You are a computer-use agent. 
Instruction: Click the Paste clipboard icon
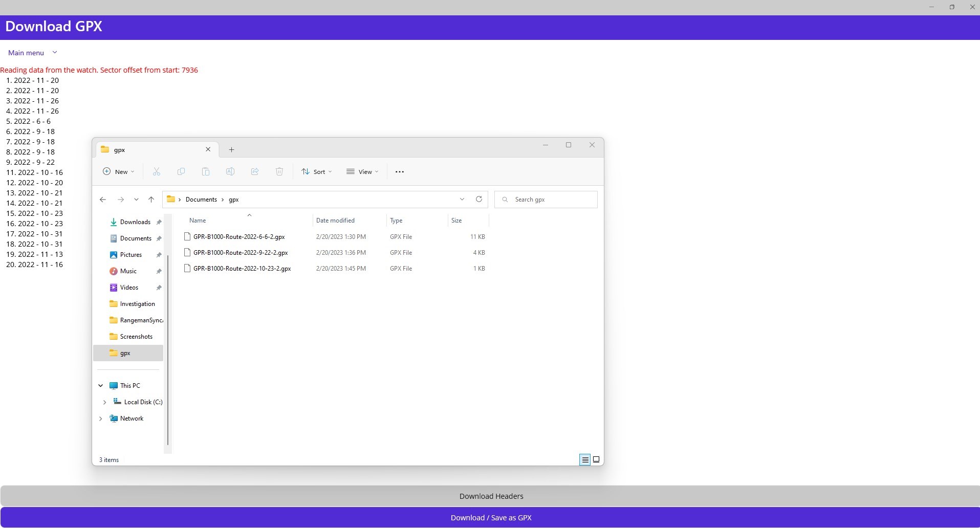pos(206,172)
